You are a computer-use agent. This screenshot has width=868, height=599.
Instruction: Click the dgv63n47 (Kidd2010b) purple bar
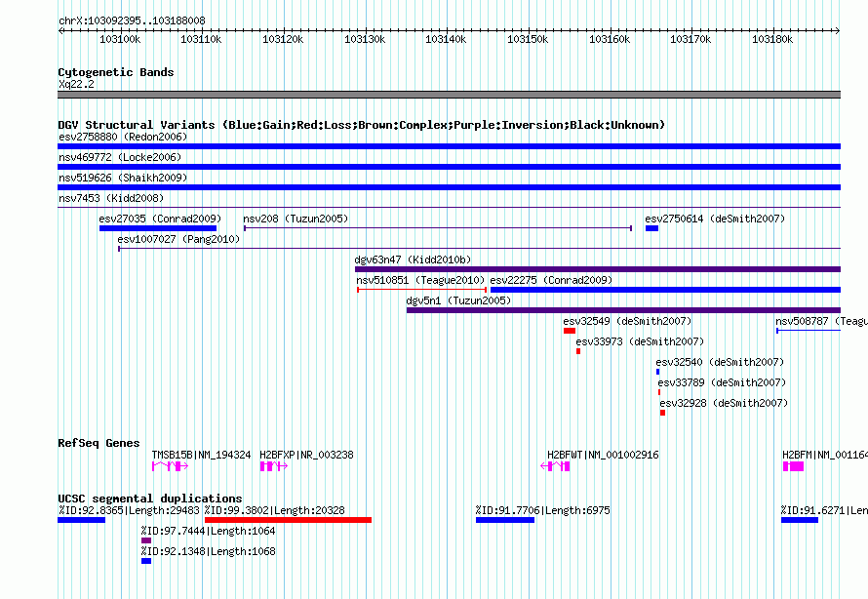pos(598,269)
